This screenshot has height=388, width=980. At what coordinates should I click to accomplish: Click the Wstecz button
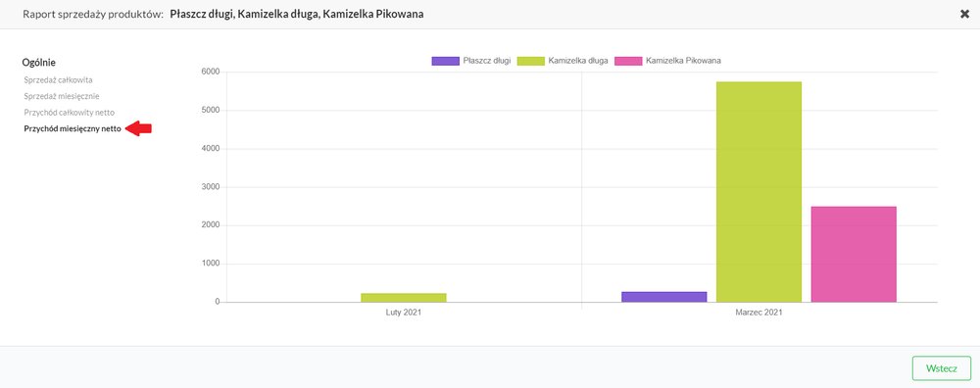[x=942, y=368]
